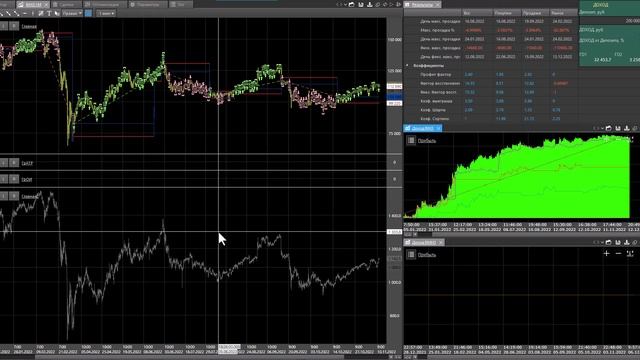The height and width of the screenshot is (360, 640).
Task: Toggle first small button of bottom gray chart pane
Action: 4,196
